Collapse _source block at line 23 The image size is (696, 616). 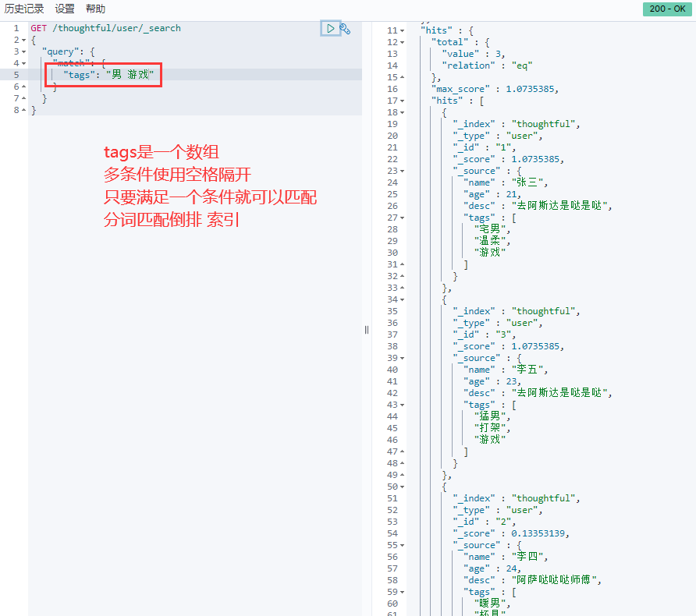tap(402, 172)
